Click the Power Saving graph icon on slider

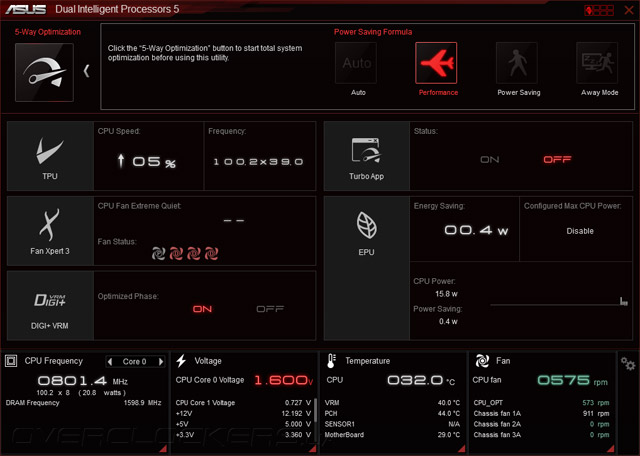623,301
